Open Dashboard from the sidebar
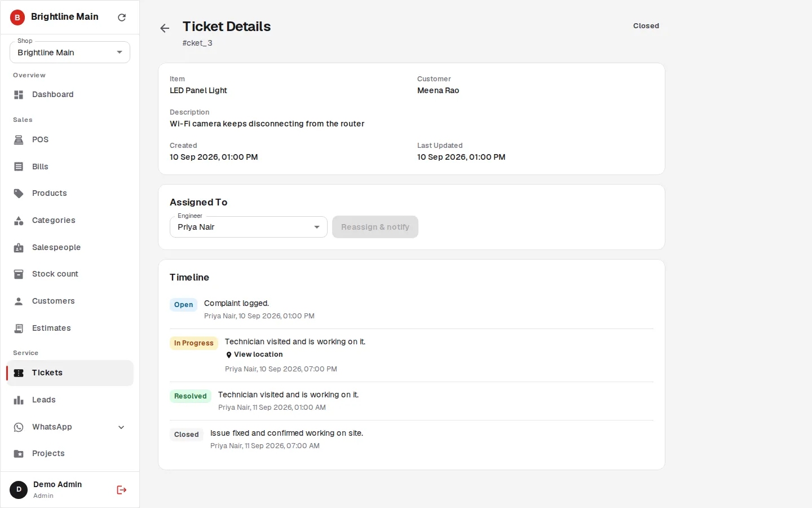Screen dimensions: 812x508 tap(70, 95)
